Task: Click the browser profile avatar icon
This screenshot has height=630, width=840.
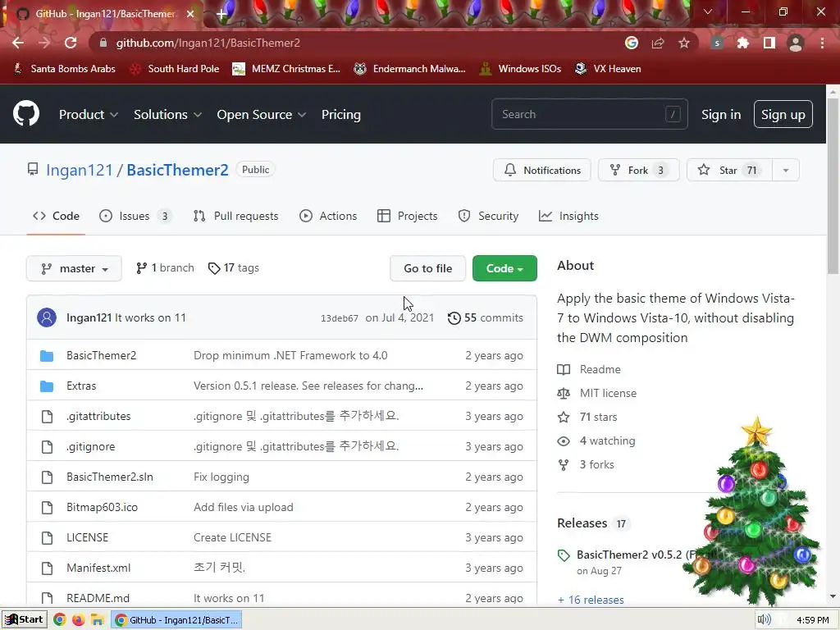Action: coord(796,43)
